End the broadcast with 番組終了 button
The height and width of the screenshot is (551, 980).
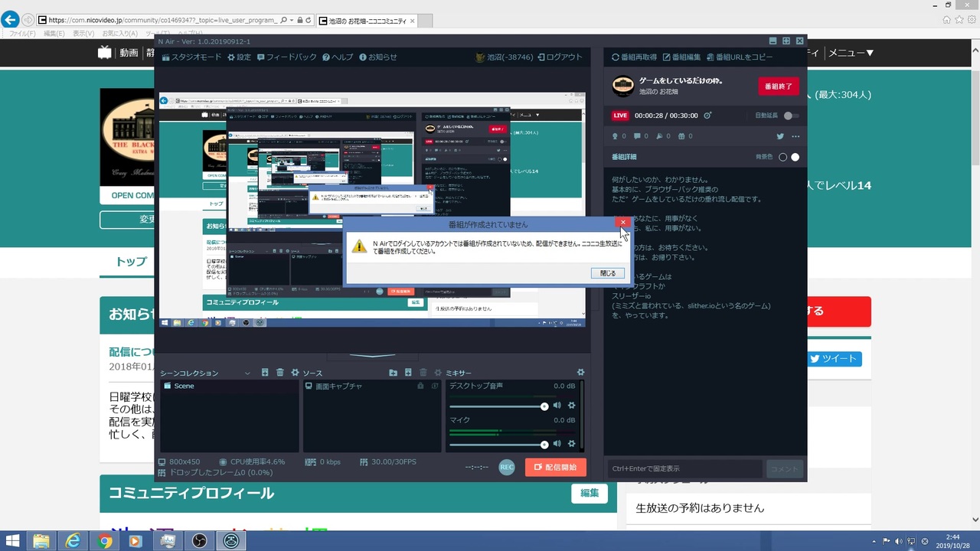coord(779,86)
